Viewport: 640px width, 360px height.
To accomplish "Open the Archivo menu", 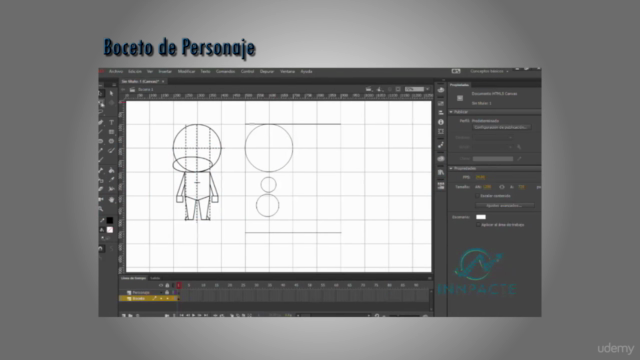I will click(116, 71).
